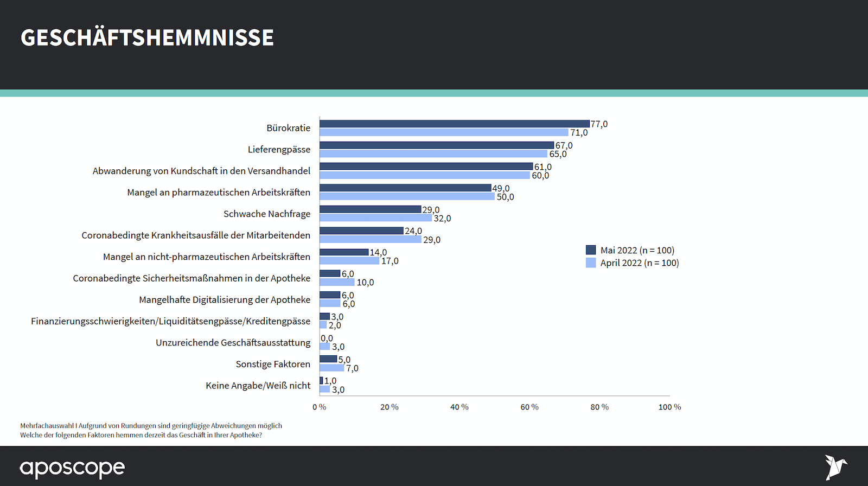This screenshot has height=486, width=868.
Task: Click the Abwanderung von Kundschaft category label
Action: pos(201,171)
